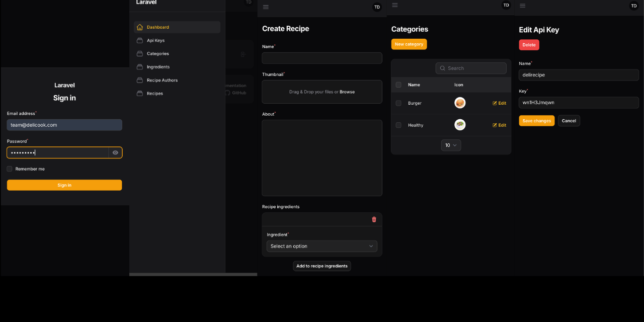644x322 pixels.
Task: Open the per-page dropdown showing 10
Action: coord(451,145)
